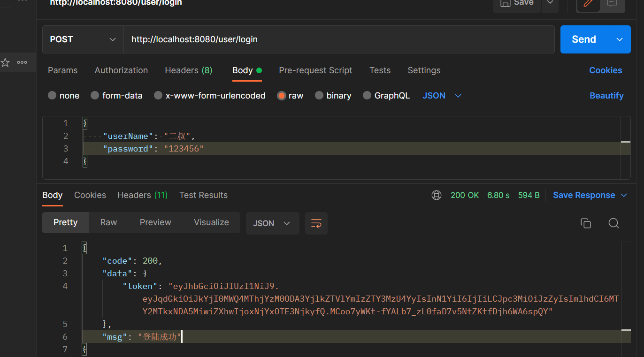The width and height of the screenshot is (644, 357).
Task: Select the form-data body type
Action: click(x=116, y=96)
